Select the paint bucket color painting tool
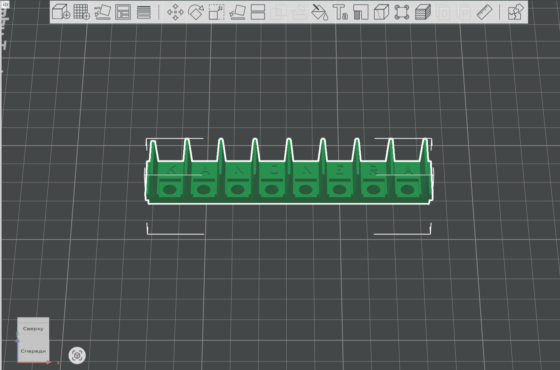 point(320,12)
